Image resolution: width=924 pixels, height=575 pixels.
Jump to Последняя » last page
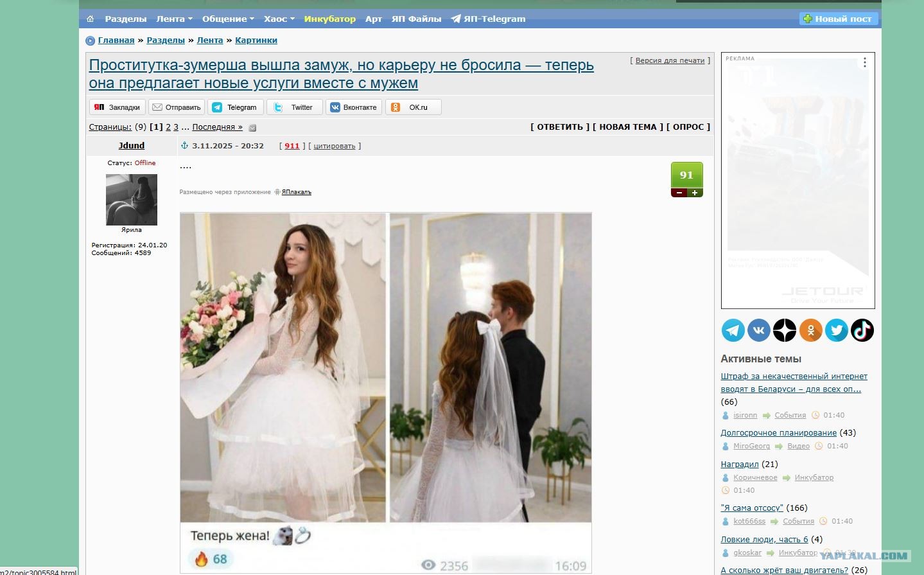[x=218, y=127]
